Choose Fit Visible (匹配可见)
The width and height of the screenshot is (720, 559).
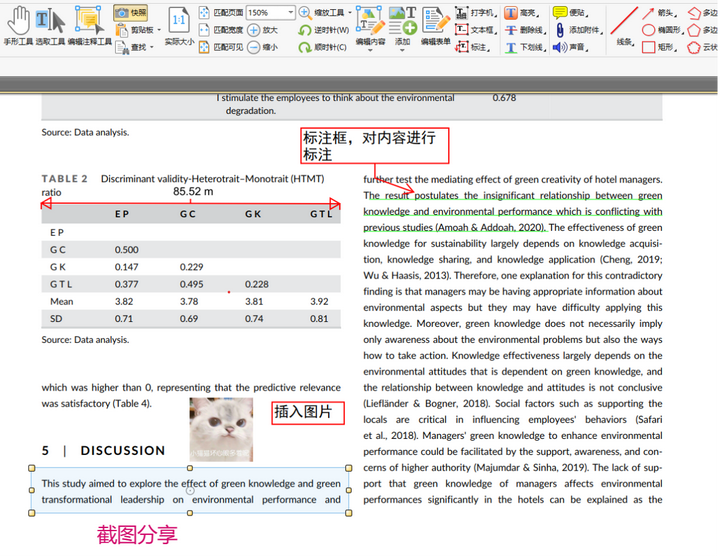coord(221,47)
